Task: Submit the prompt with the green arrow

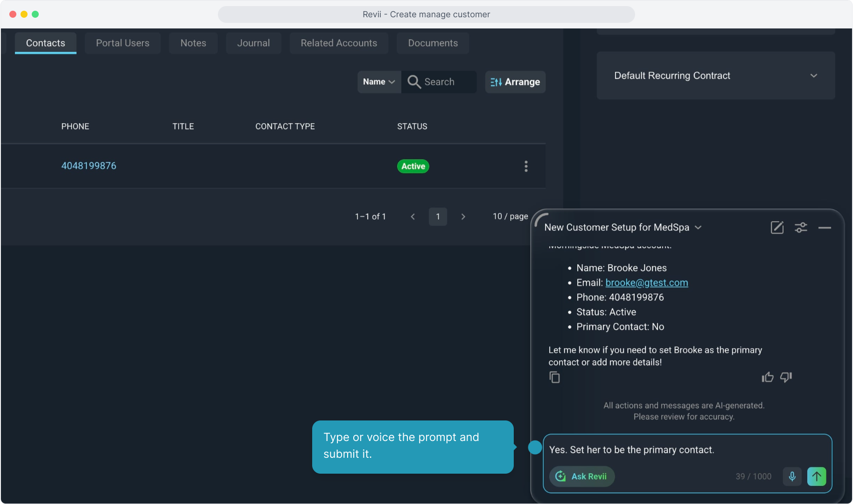Action: [x=816, y=476]
